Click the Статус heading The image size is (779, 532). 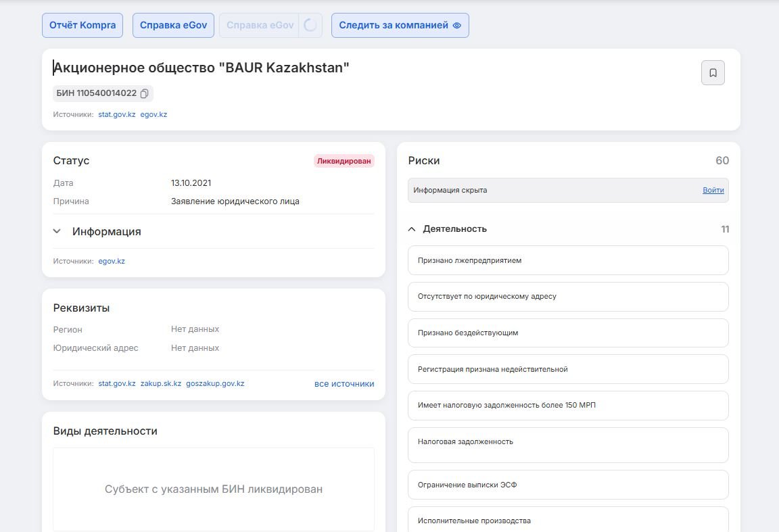pyautogui.click(x=71, y=160)
